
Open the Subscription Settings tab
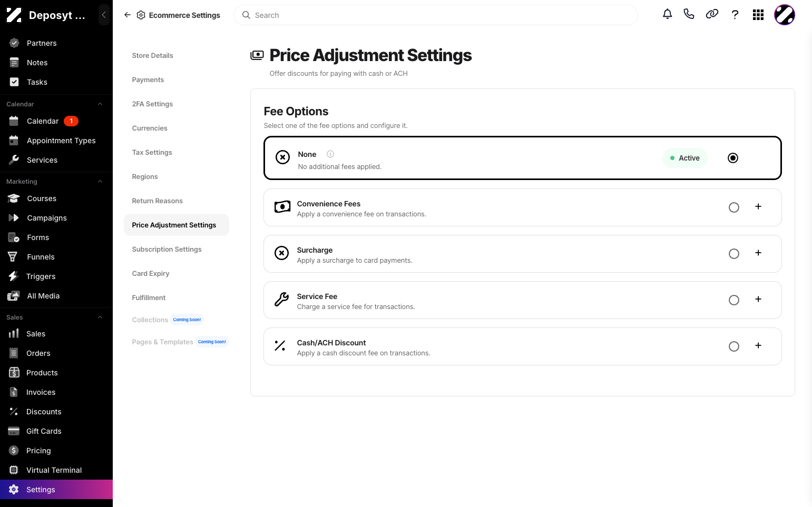(167, 249)
